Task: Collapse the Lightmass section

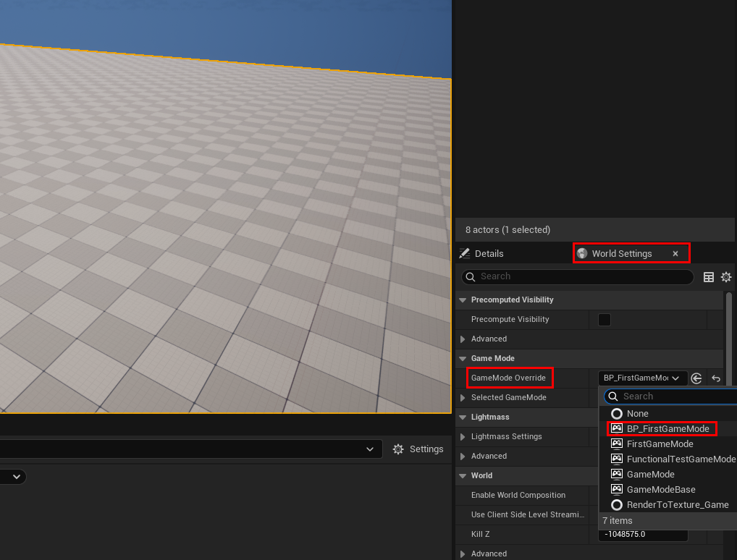Action: point(463,417)
